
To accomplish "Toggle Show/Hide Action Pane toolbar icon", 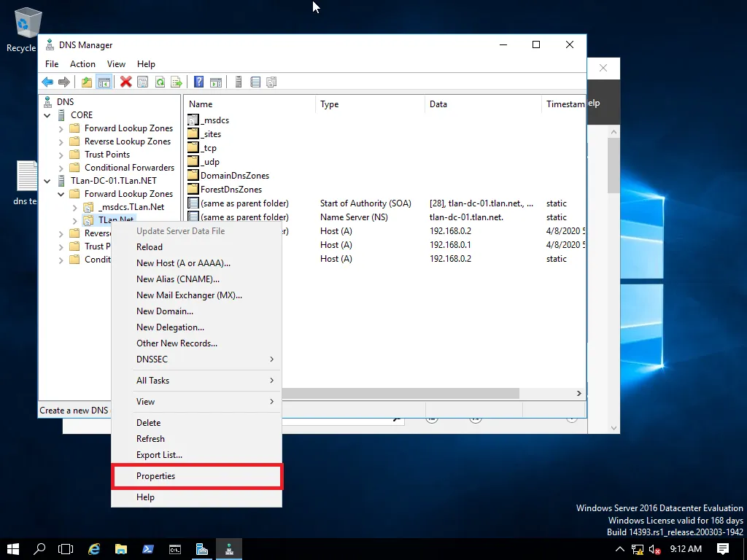I will [x=216, y=82].
